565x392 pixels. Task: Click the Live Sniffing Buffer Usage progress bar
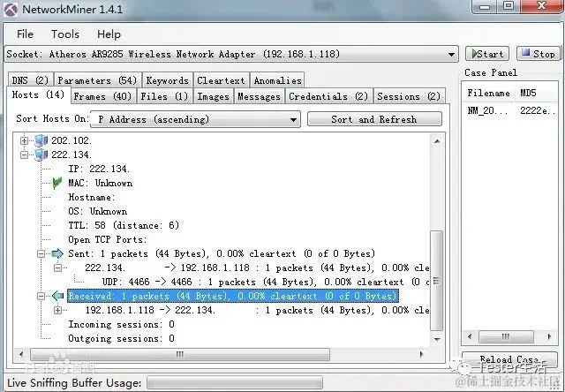tap(235, 382)
